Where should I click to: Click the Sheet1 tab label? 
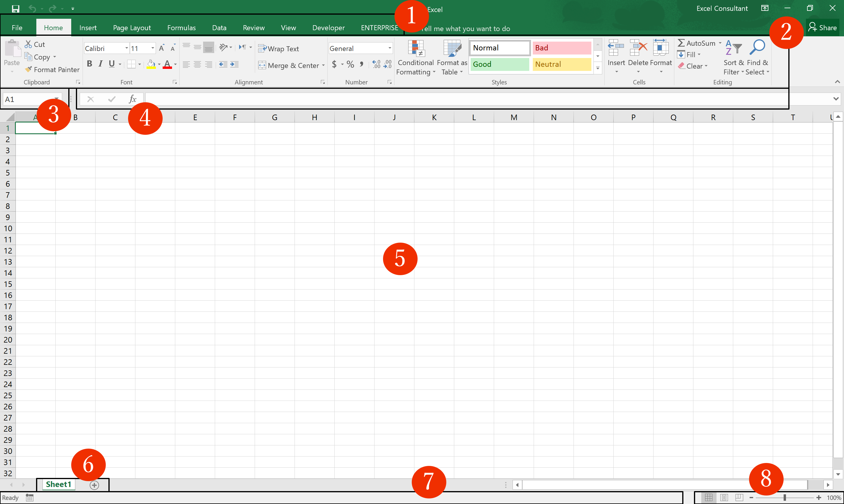[58, 485]
